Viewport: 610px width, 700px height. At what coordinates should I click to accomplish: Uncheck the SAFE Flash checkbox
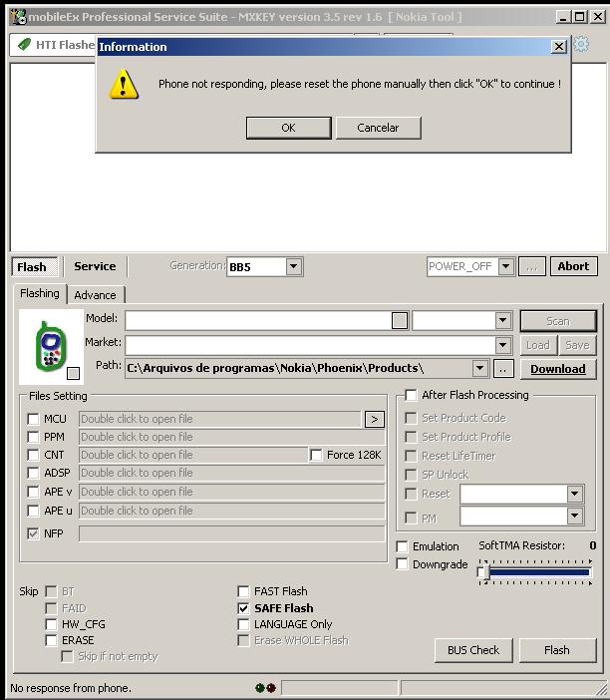click(x=243, y=608)
